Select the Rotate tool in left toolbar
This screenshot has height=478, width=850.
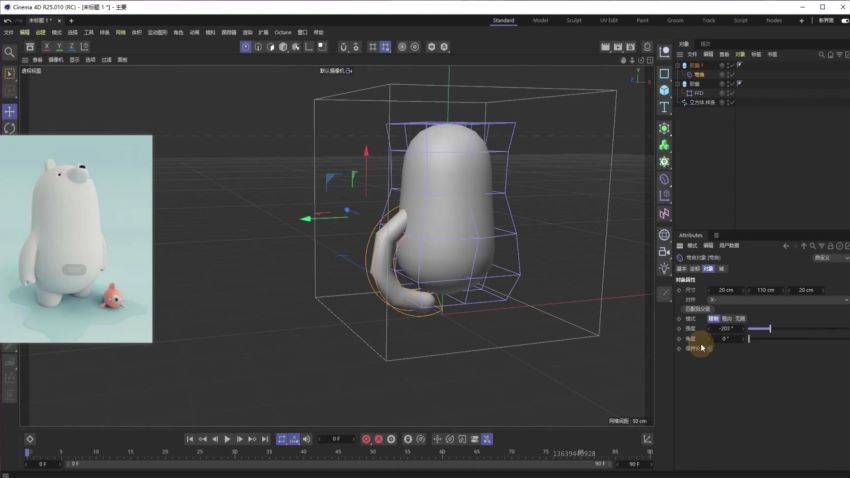10,128
